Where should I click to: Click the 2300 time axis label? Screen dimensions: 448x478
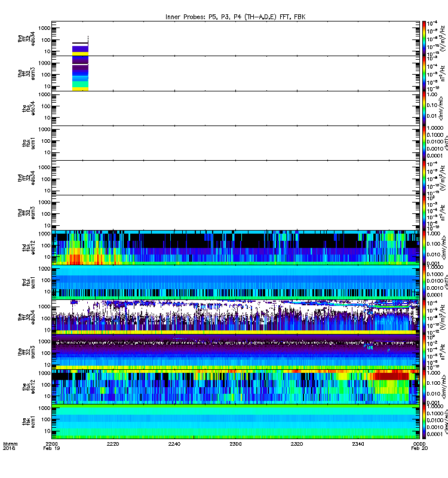tap(235, 444)
